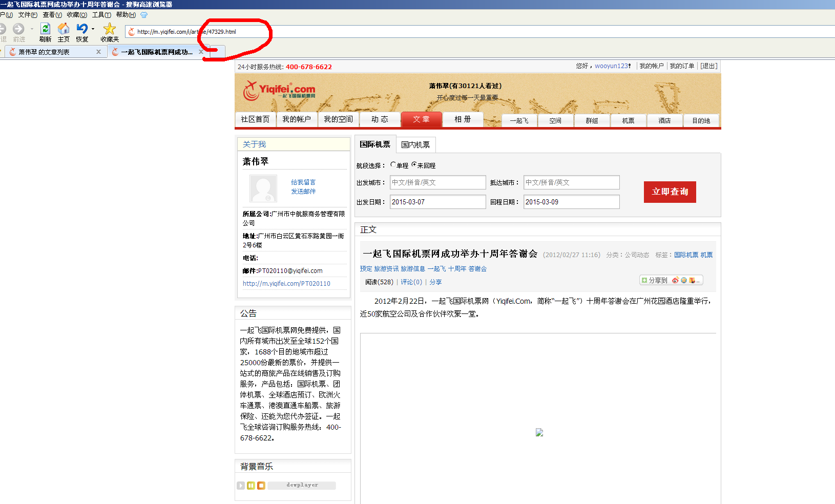Switch to 国内机票 search tab
Screen dimensions: 835x504
click(x=415, y=145)
